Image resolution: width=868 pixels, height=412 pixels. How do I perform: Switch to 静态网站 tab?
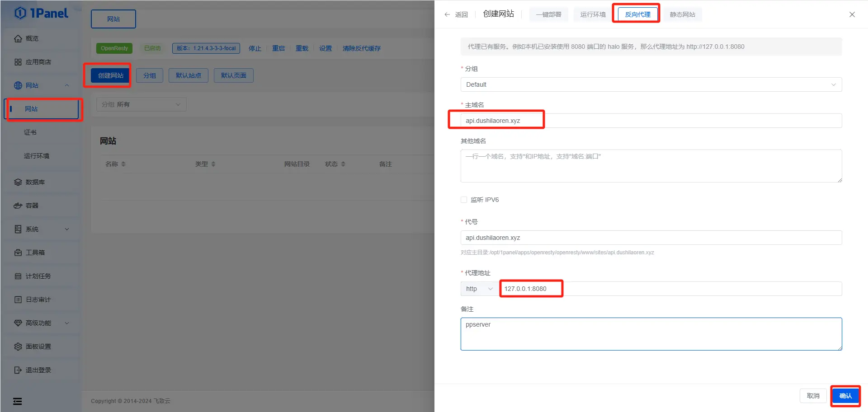(682, 14)
